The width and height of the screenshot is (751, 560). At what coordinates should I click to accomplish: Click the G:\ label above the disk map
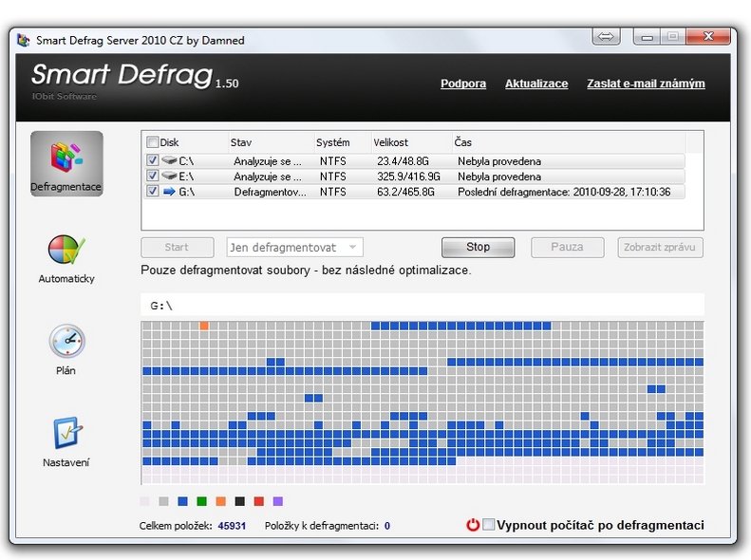[161, 306]
